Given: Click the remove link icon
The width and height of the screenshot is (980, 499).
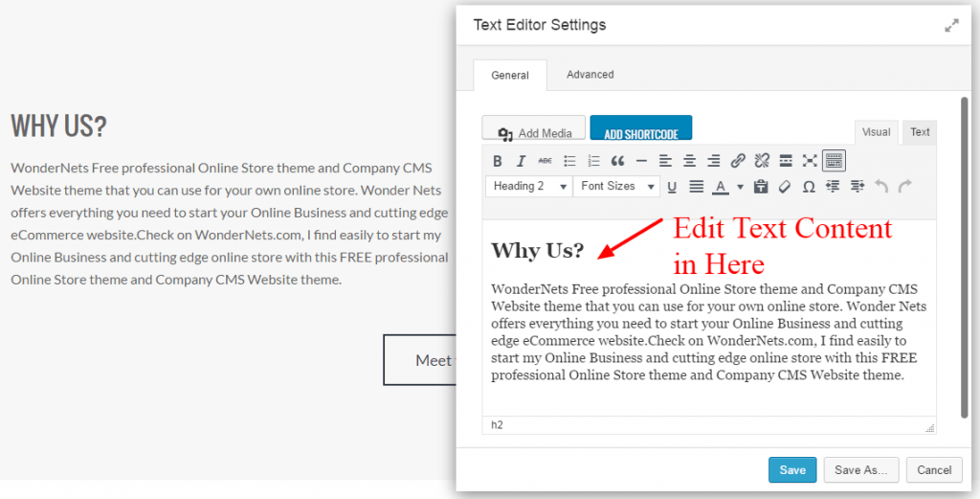Looking at the screenshot, I should tap(762, 161).
